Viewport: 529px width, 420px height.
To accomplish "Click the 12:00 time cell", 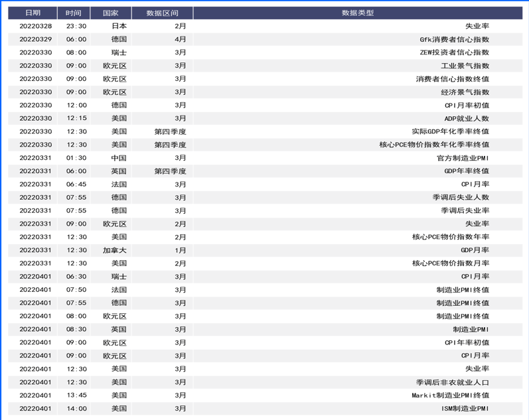I will 76,105.
